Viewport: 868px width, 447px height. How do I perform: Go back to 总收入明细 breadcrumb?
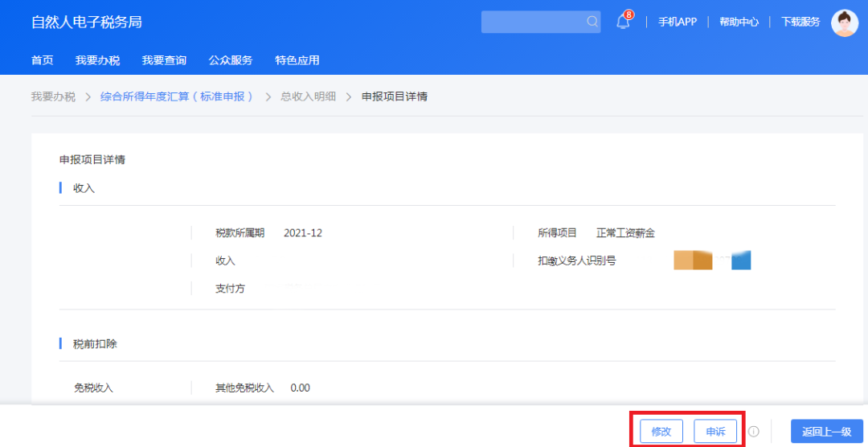[x=308, y=97]
